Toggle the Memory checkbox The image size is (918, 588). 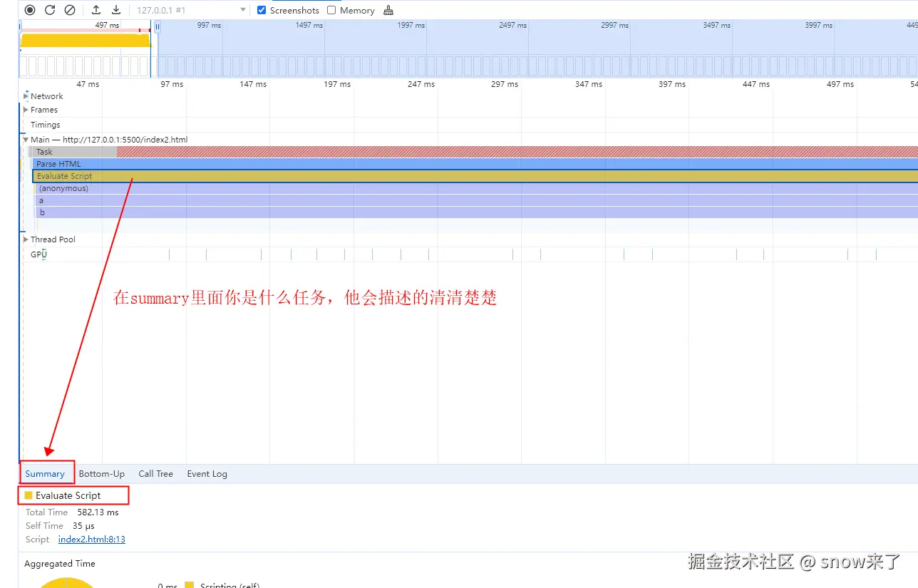331,10
